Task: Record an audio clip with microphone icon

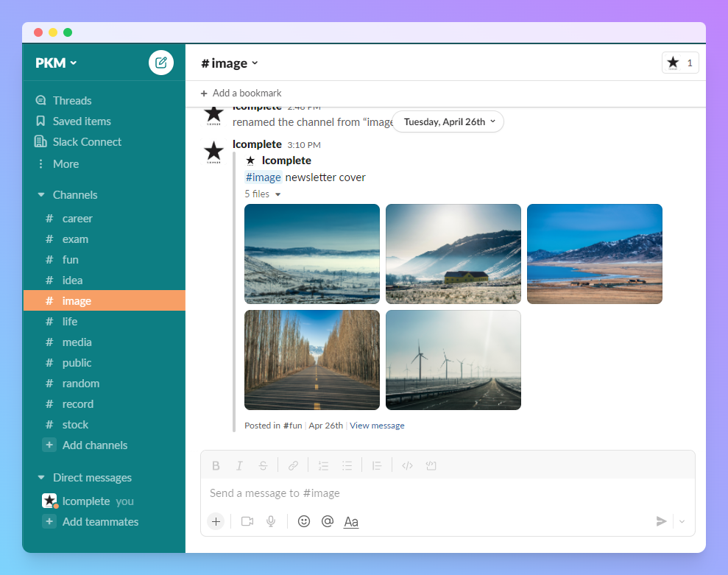Action: (271, 521)
